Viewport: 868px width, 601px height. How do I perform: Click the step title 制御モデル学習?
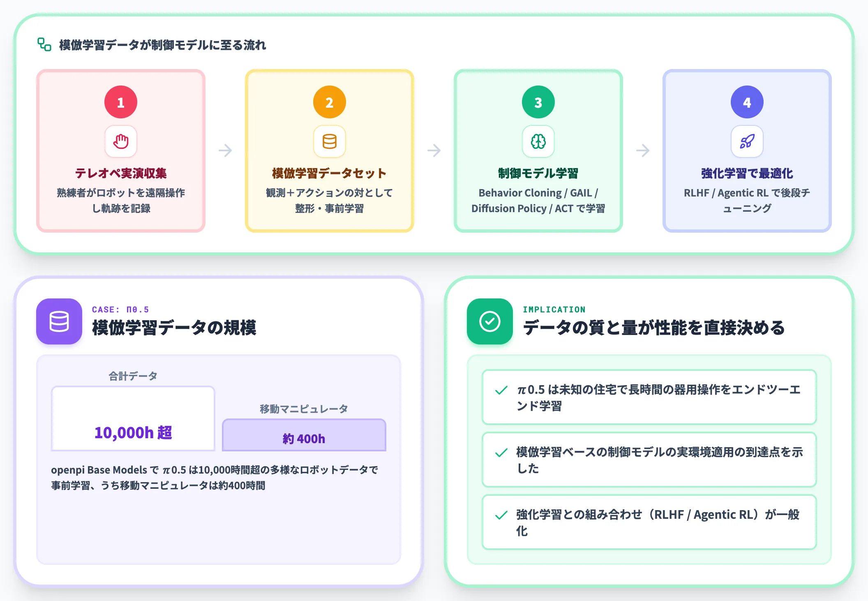click(x=538, y=173)
